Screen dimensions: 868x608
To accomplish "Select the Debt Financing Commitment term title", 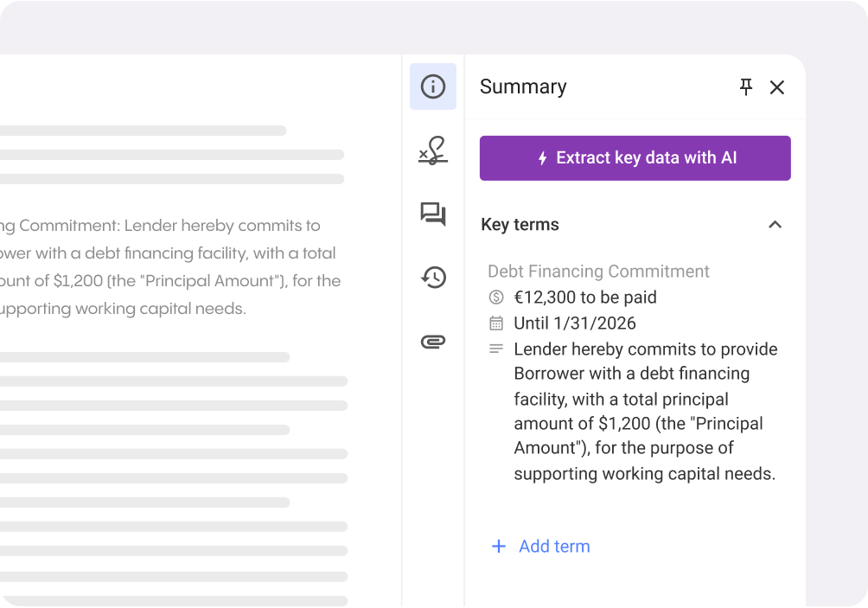I will [598, 272].
